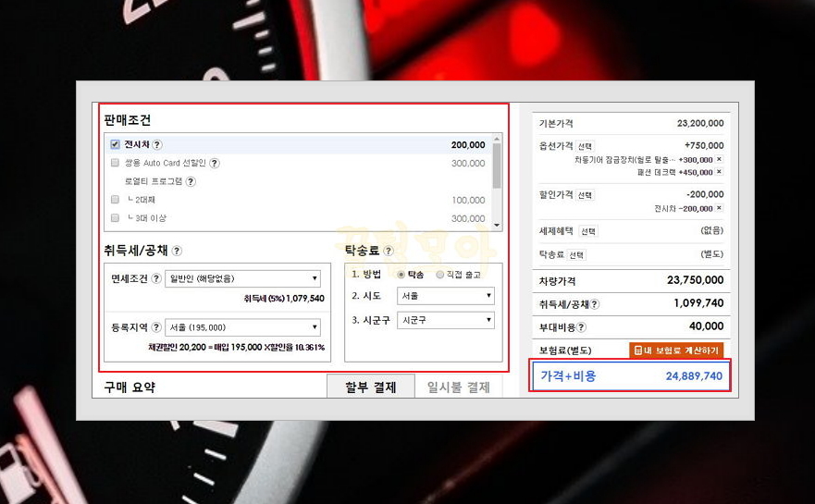The width and height of the screenshot is (815, 504).
Task: Select the 직접 출고 radio button
Action: [439, 275]
